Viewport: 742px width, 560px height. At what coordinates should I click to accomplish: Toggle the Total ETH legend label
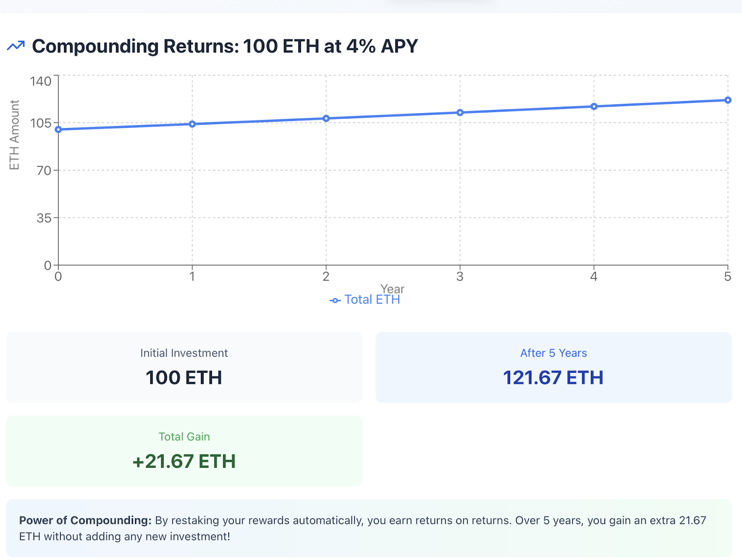click(372, 300)
